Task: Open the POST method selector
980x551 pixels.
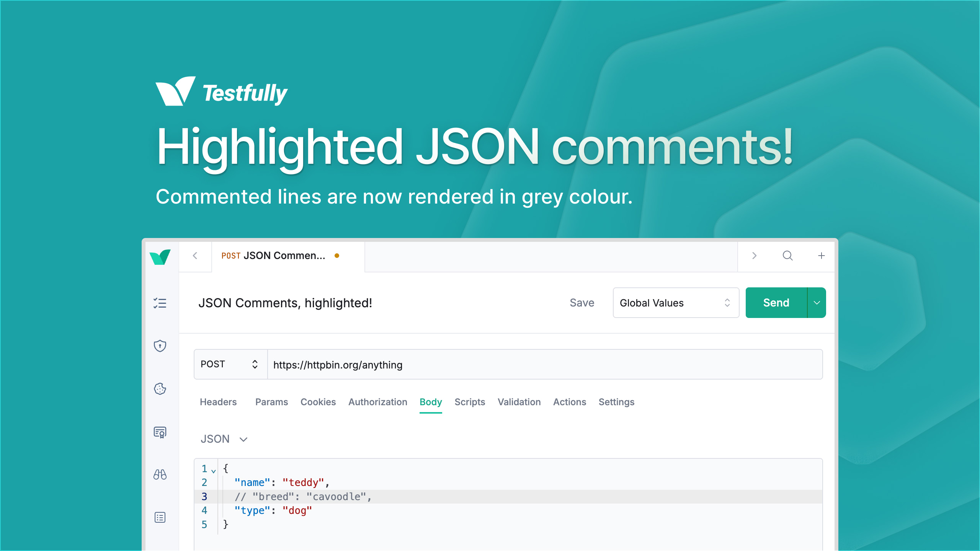Action: (230, 364)
